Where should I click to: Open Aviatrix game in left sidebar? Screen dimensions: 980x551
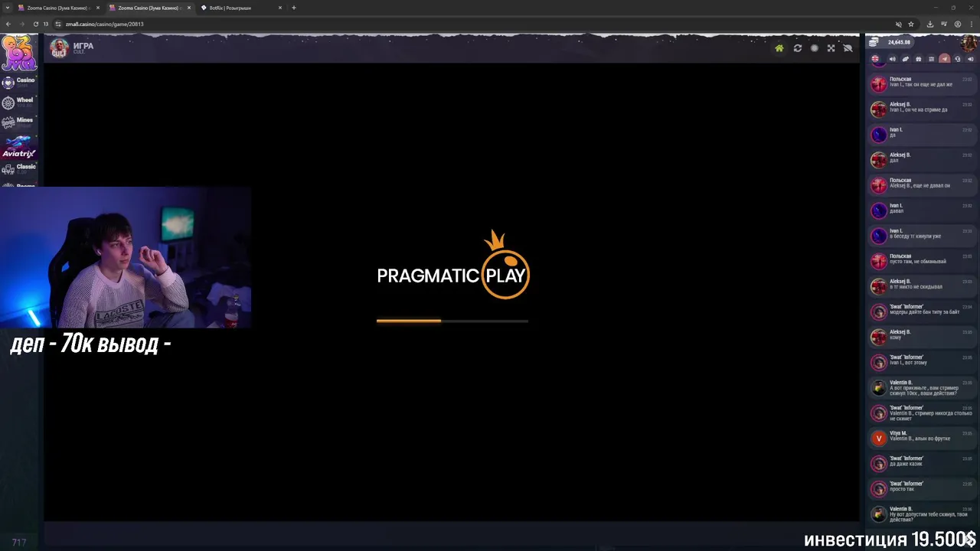pyautogui.click(x=18, y=147)
